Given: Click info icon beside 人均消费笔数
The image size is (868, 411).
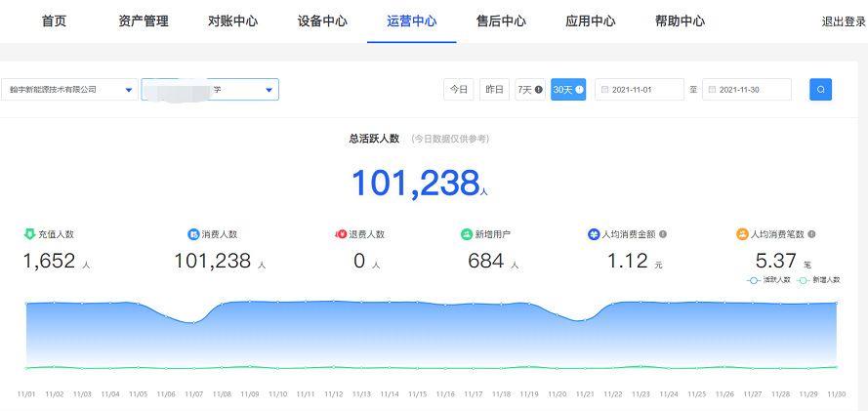Looking at the screenshot, I should [x=811, y=234].
